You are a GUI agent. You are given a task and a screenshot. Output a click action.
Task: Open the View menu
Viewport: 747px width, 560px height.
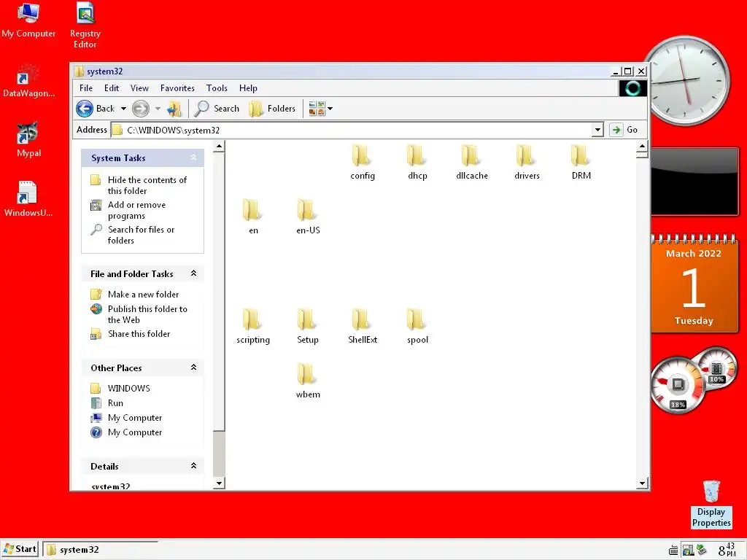click(x=139, y=88)
